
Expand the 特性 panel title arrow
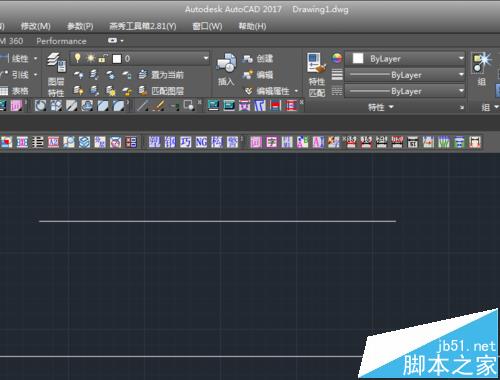pos(391,107)
